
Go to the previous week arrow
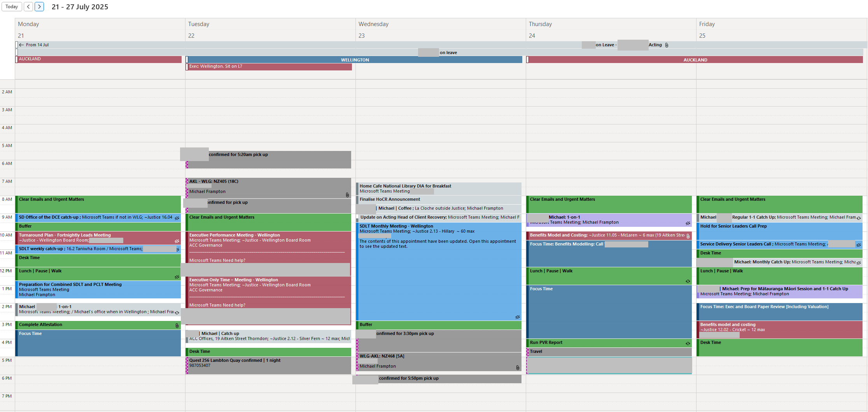28,7
